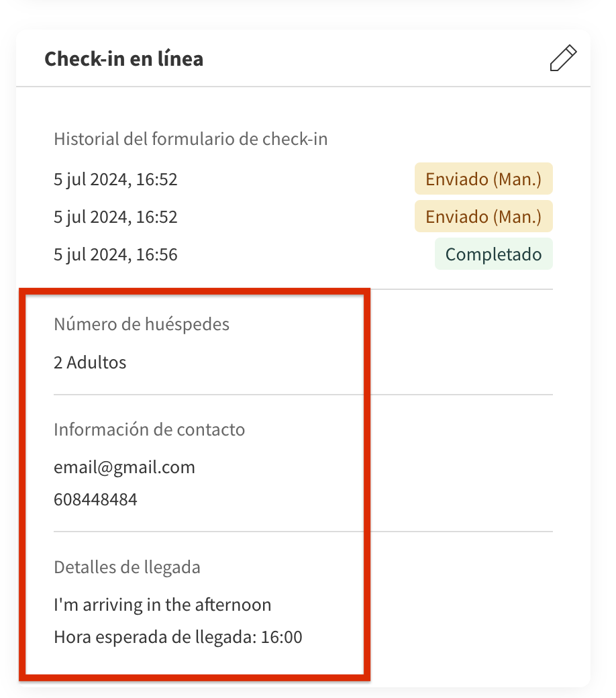Select the "I'm arriving in the afternoon" note
Image resolution: width=616 pixels, height=698 pixels.
[162, 605]
